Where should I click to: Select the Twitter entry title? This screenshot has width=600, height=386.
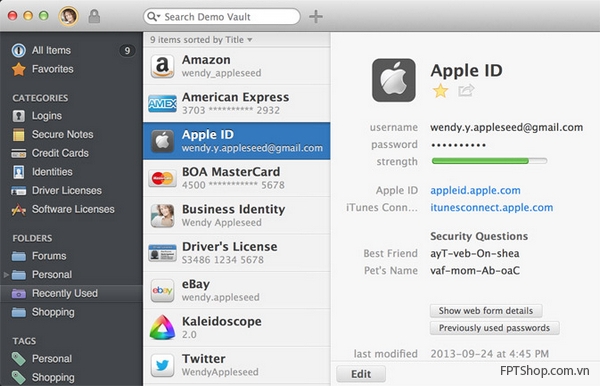pyautogui.click(x=204, y=359)
